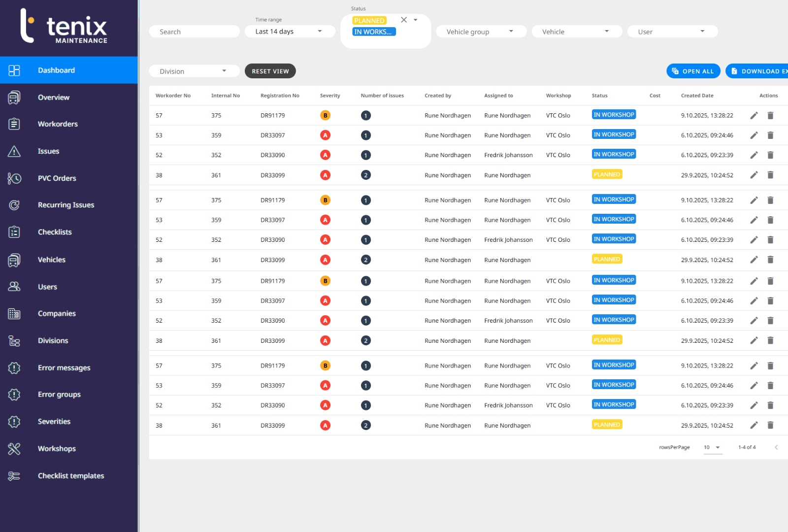Edit workorder 57 with first pencil icon
This screenshot has width=788, height=532.
point(754,116)
